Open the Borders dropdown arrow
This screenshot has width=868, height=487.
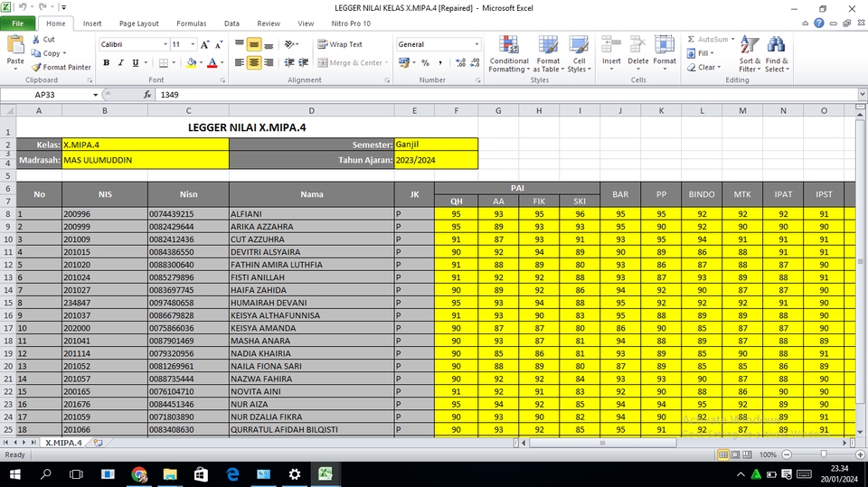(174, 62)
